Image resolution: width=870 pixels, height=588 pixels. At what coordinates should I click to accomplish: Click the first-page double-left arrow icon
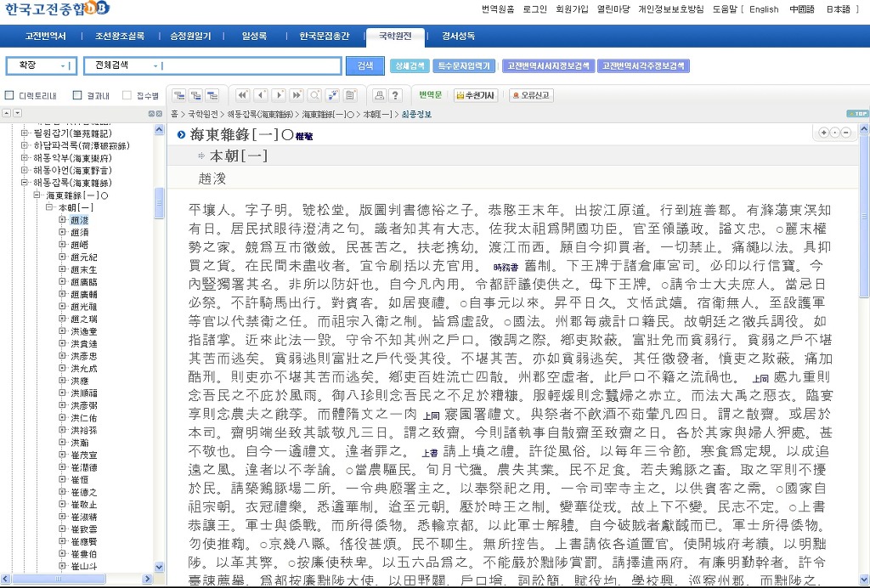(242, 95)
